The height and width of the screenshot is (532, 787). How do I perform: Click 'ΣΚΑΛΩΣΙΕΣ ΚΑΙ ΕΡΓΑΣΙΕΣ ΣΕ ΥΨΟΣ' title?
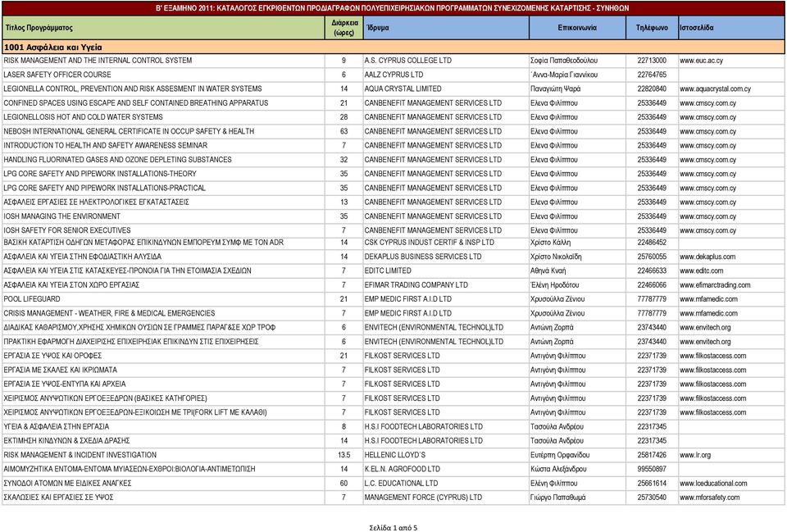[59, 498]
